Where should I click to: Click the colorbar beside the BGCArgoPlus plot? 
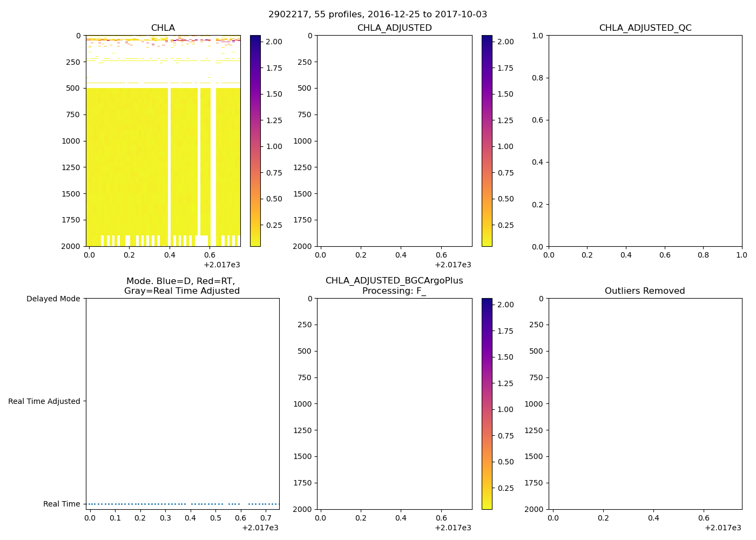[487, 403]
